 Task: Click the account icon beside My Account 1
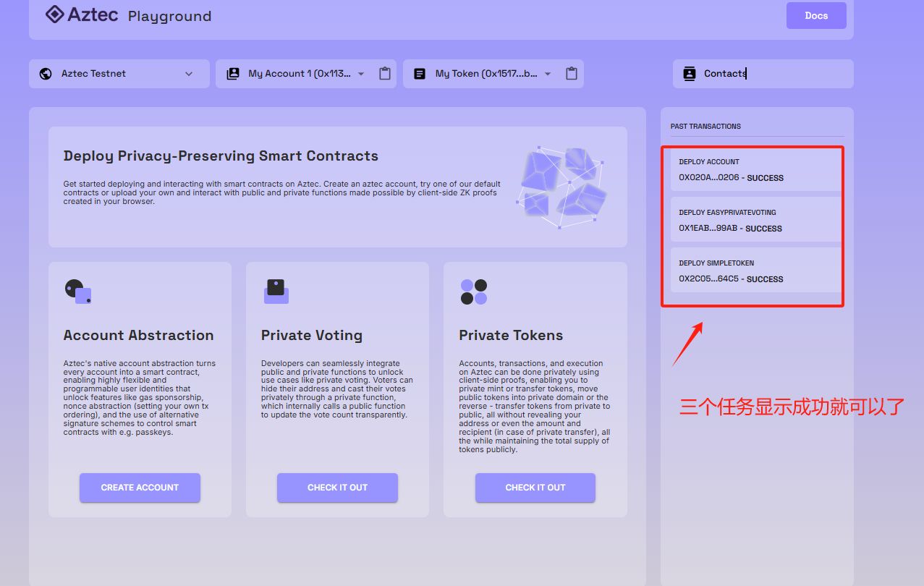233,74
